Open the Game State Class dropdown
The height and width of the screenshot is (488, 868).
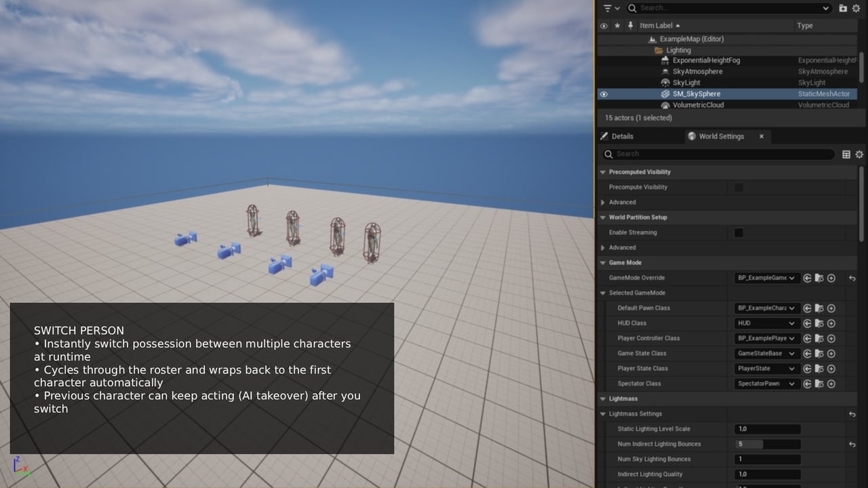tap(768, 354)
